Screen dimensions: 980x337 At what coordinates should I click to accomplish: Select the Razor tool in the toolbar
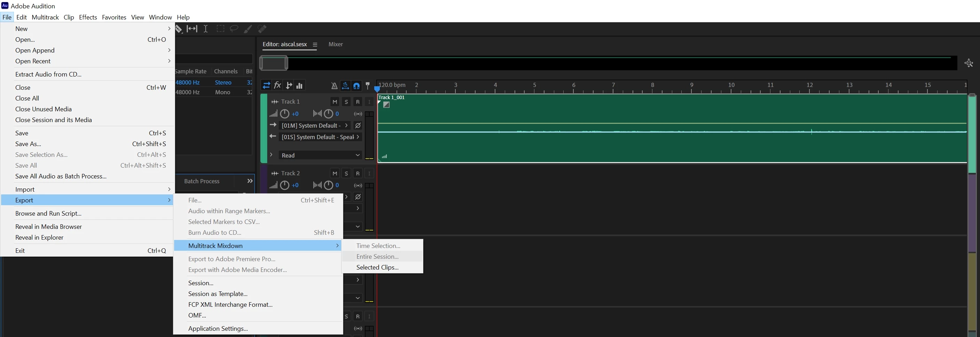179,29
